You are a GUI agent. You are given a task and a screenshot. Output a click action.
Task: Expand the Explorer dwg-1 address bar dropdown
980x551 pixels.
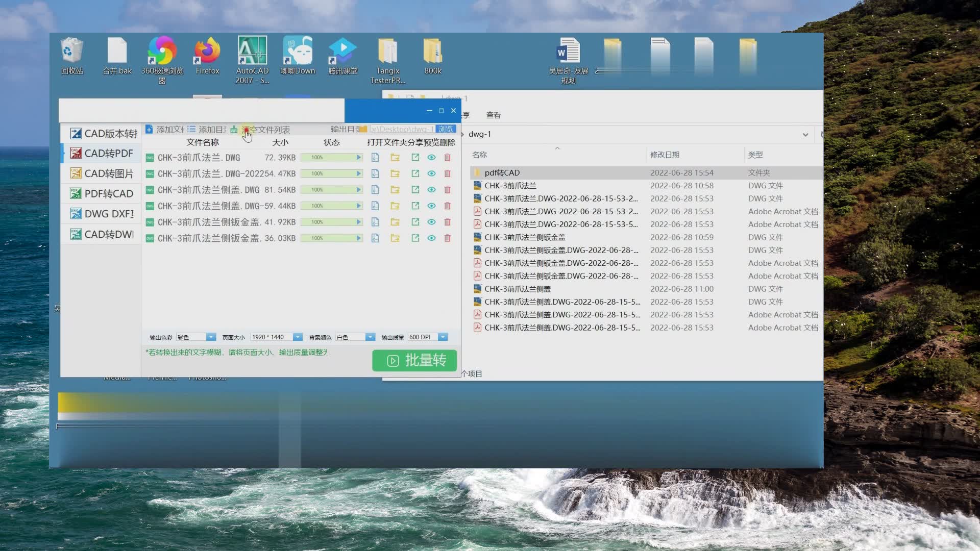tap(805, 135)
